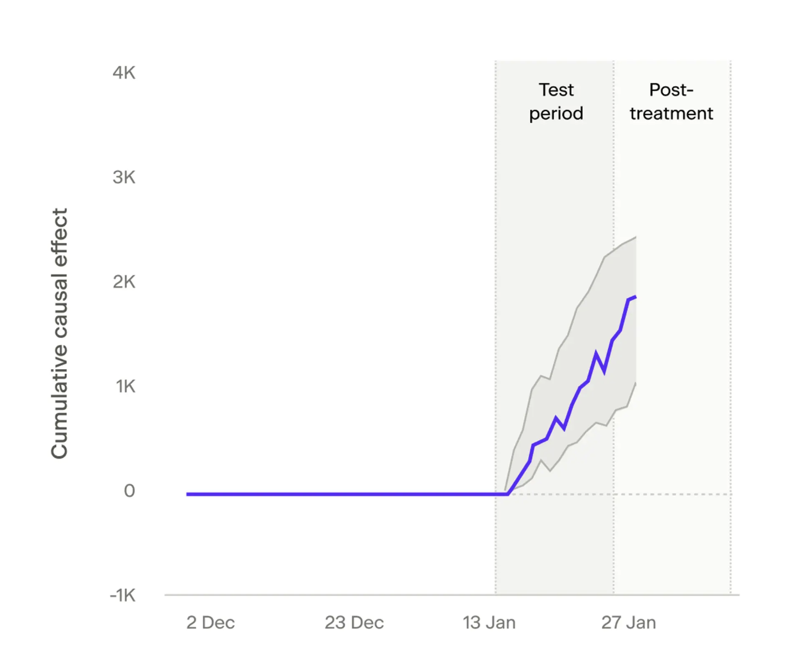Image resolution: width=789 pixels, height=672 pixels.
Task: Select the "27 Jan" date label
Action: click(628, 623)
